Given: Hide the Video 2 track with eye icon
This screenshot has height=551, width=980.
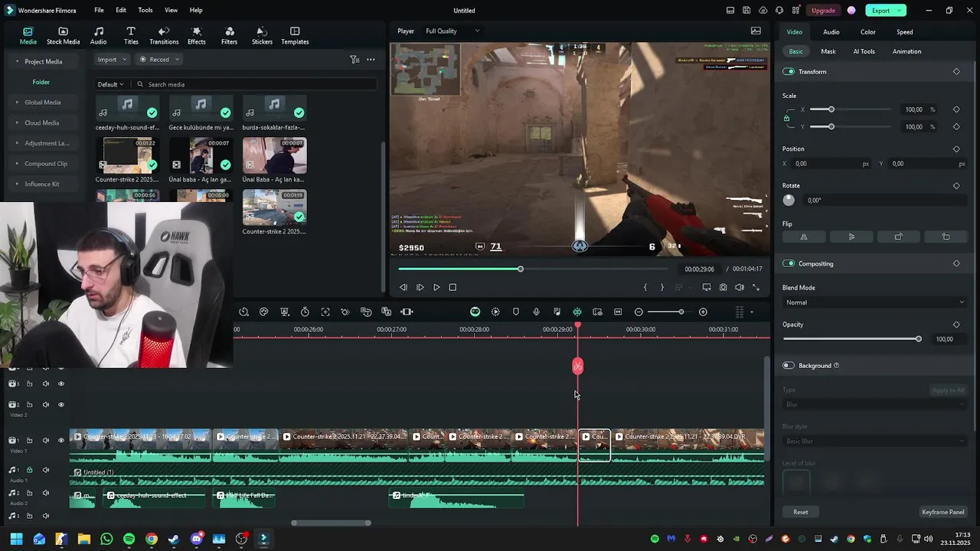Looking at the screenshot, I should [x=61, y=404].
